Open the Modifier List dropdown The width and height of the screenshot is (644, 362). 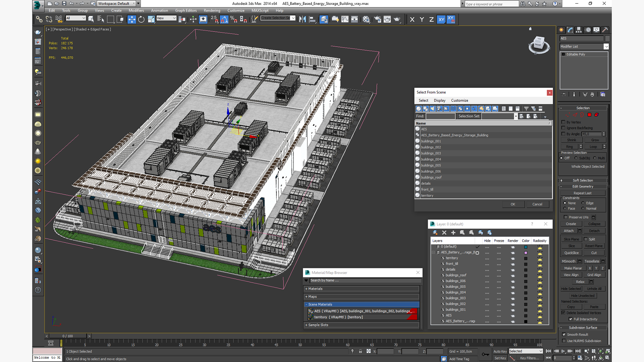point(606,47)
